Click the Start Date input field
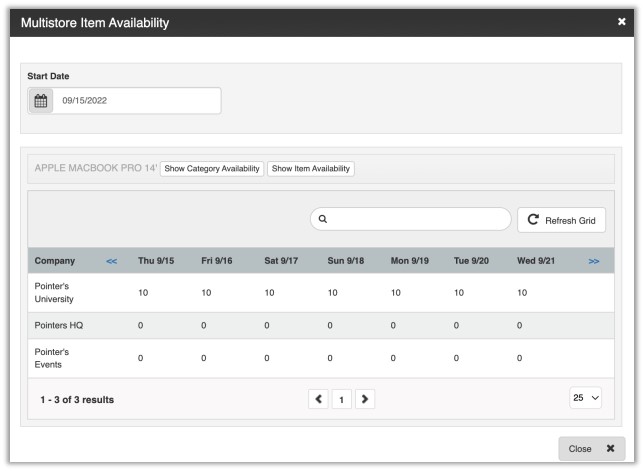The width and height of the screenshot is (644, 471). point(136,101)
